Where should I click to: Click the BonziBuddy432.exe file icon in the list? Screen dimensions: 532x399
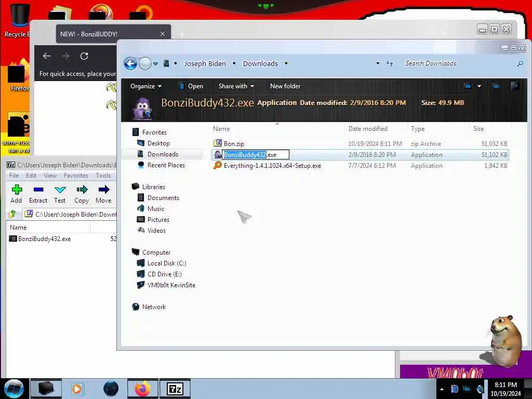(x=218, y=155)
